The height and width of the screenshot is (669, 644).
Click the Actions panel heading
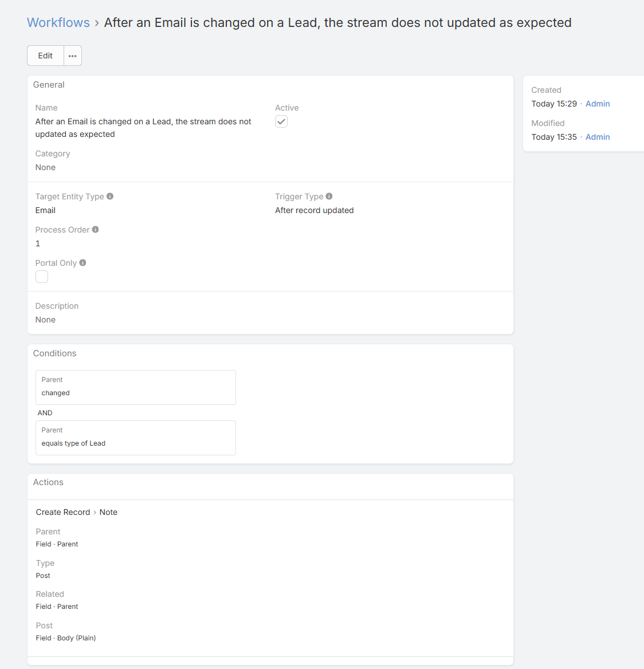[48, 482]
